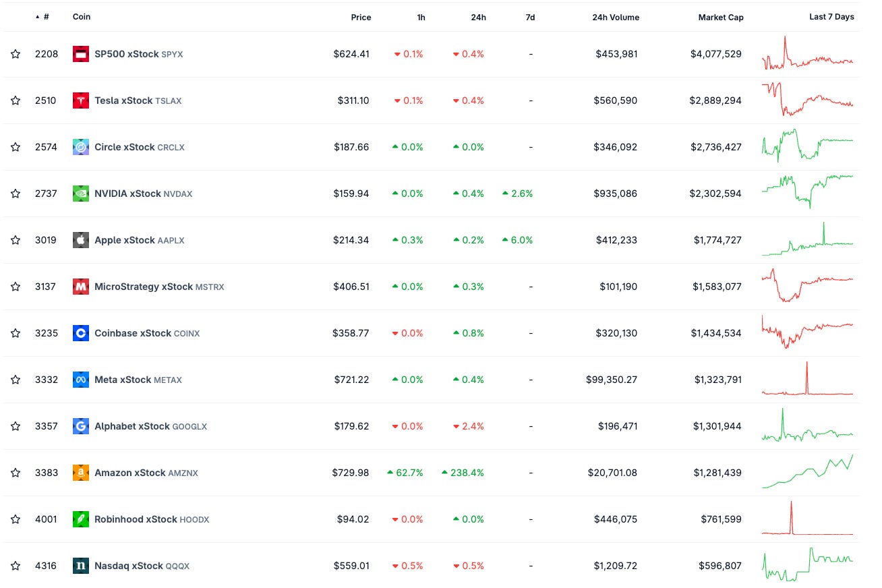The height and width of the screenshot is (588, 882).
Task: Sort by the 7d change header
Action: click(530, 17)
